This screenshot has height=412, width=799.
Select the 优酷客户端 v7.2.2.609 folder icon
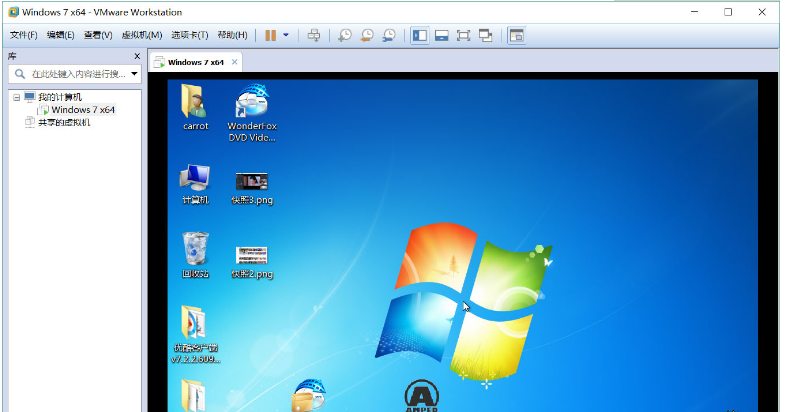tap(196, 335)
